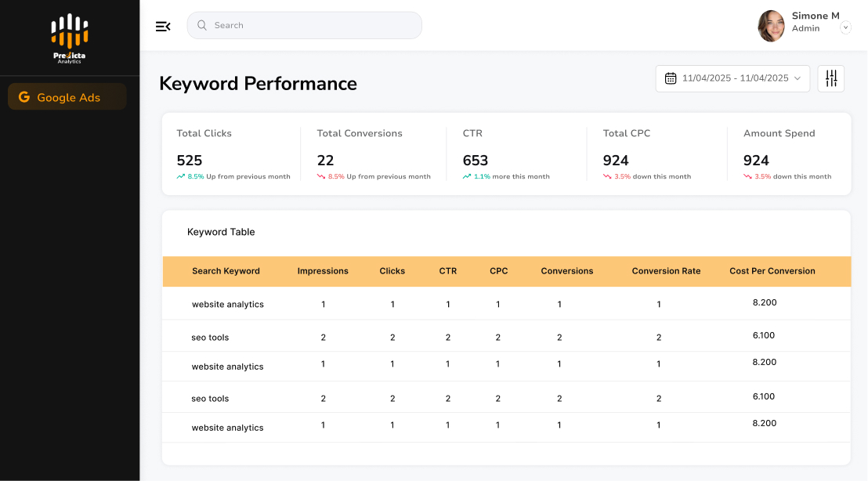
Task: Click 6.100 cost in second row
Action: coord(764,335)
